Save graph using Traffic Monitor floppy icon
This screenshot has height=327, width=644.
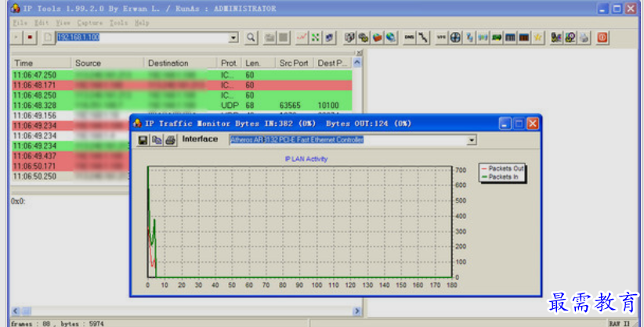coord(143,140)
